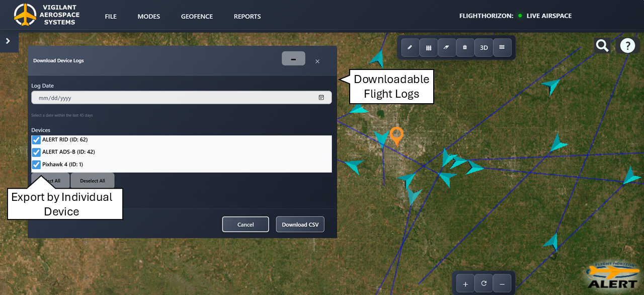Viewport: 644px width, 295px height.
Task: Click the orange location pin marker
Action: pyautogui.click(x=396, y=135)
